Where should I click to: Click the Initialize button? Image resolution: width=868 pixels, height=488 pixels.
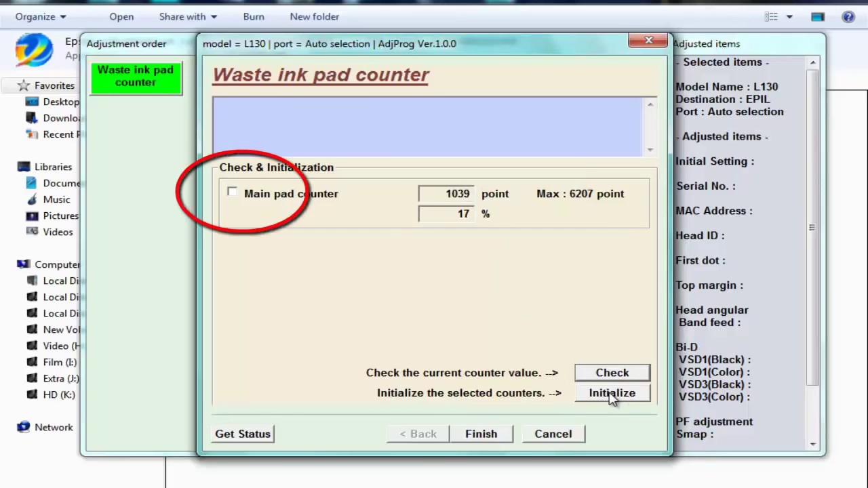point(612,393)
